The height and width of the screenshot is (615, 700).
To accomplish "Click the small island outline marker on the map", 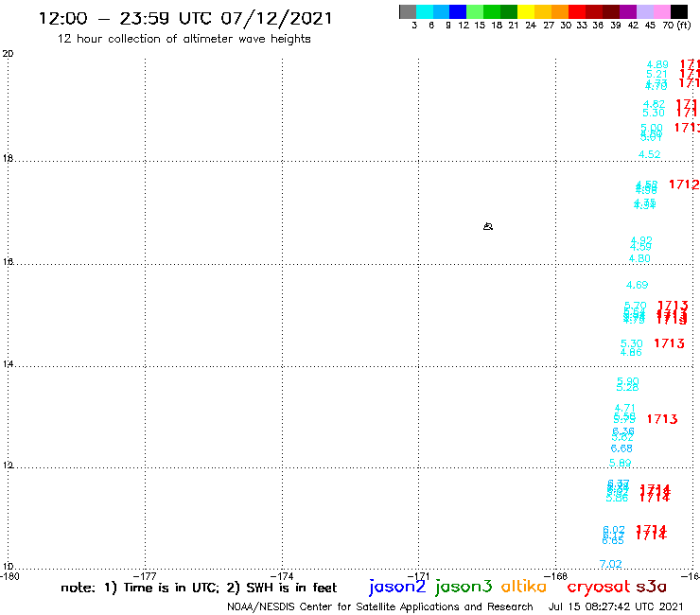I will (x=488, y=226).
